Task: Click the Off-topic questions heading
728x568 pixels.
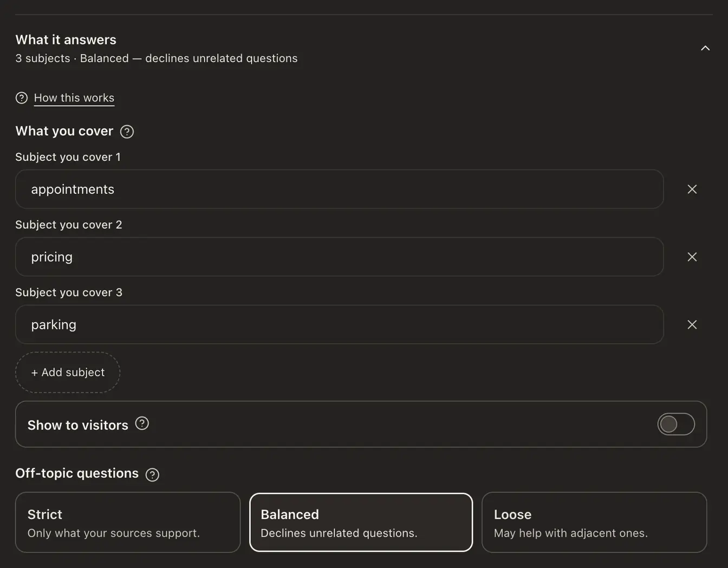Action: pos(77,473)
